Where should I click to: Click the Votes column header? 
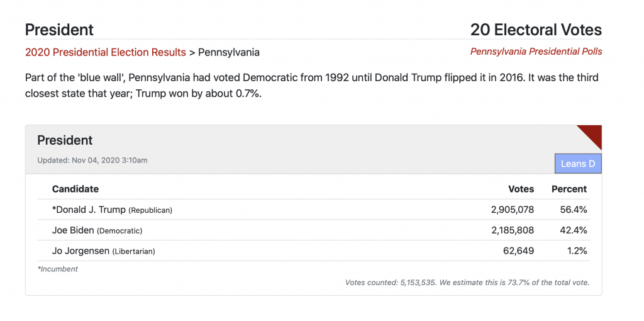(x=521, y=189)
